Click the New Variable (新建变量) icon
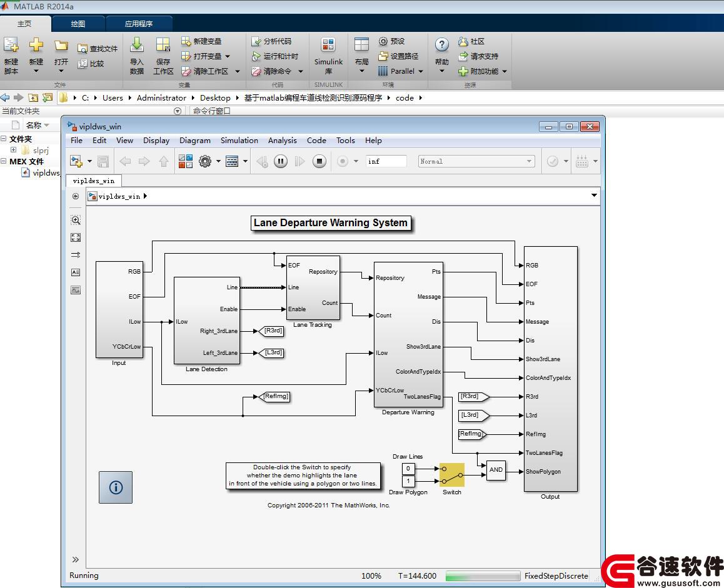724x588 pixels. pyautogui.click(x=186, y=41)
